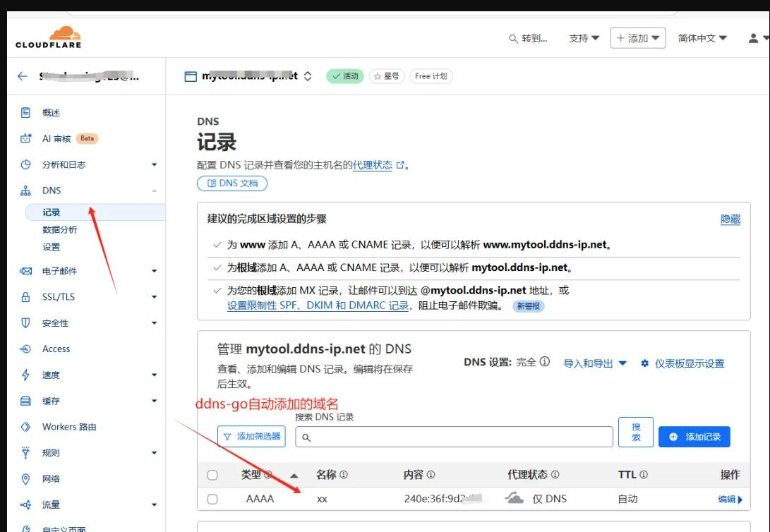The image size is (770, 532).
Task: Click the 流量 traffic icon
Action: coord(25,504)
